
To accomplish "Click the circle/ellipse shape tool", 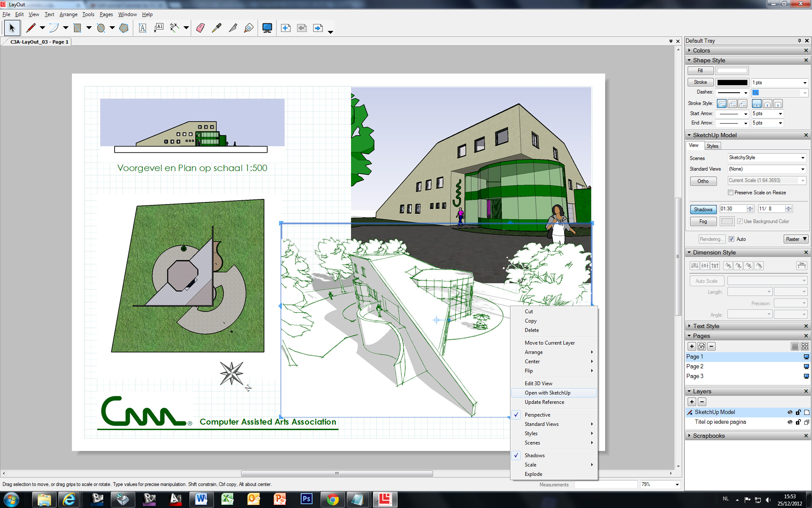I will point(101,28).
